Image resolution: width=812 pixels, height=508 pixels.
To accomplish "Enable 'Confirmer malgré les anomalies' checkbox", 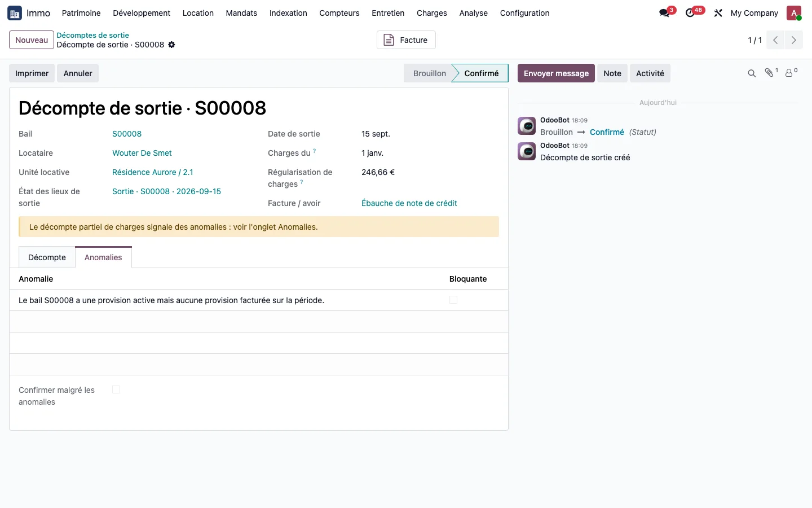I will tap(116, 389).
